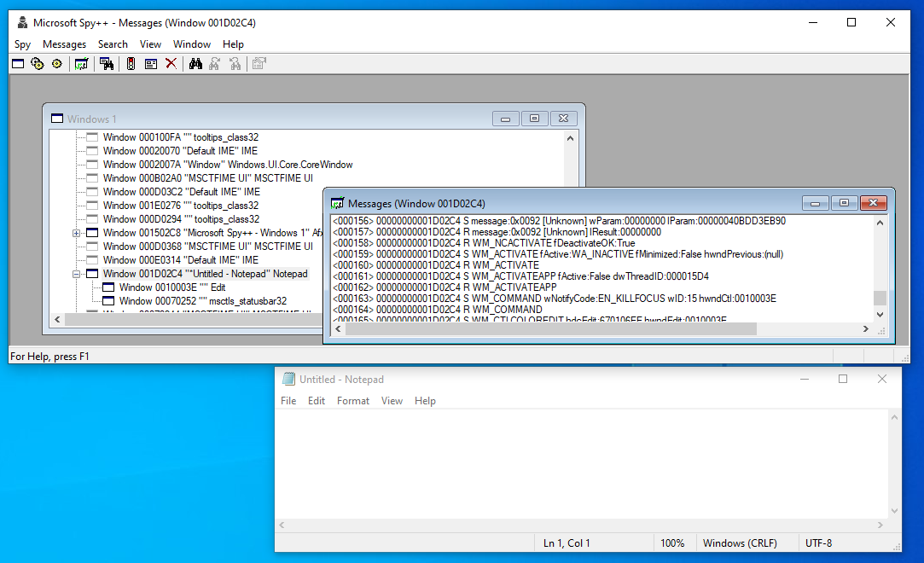
Task: Click the Messages window horizontal scroll left arrow
Action: (x=338, y=328)
